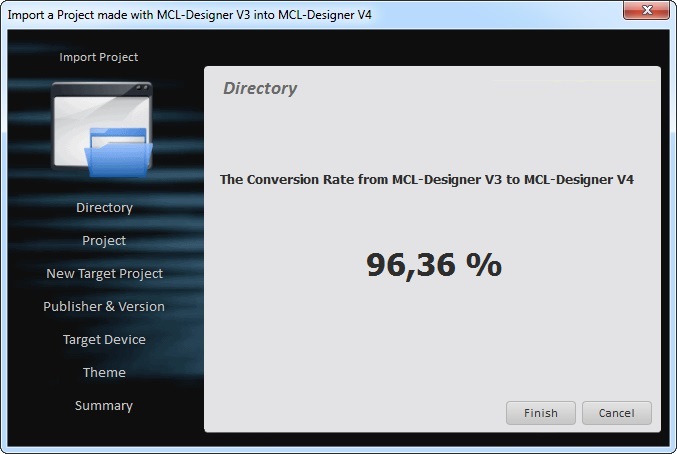Open the New Target Project step
Screen dimensions: 677x454
(104, 274)
